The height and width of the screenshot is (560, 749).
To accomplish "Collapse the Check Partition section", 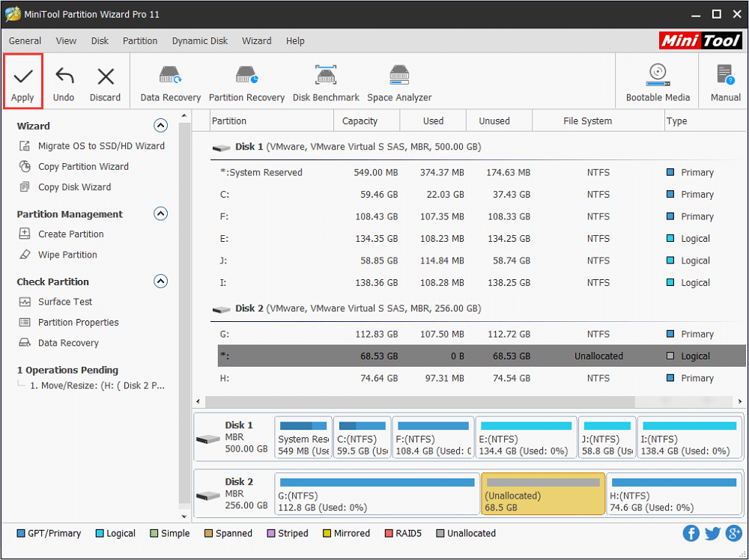I will (x=160, y=281).
